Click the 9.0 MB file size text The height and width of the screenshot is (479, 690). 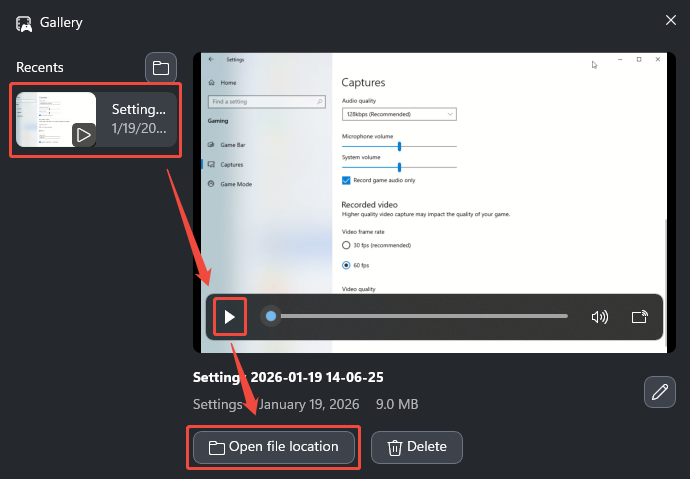click(x=397, y=404)
